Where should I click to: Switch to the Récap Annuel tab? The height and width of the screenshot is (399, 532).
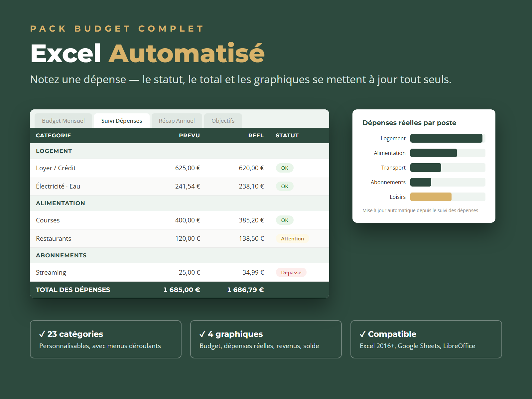point(177,121)
